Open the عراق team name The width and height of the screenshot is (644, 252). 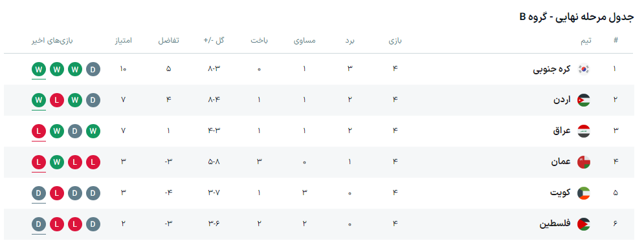click(562, 131)
